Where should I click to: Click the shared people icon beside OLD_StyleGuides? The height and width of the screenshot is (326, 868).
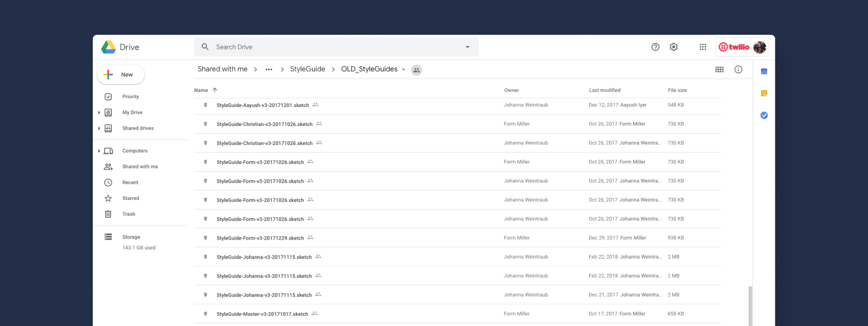tap(417, 70)
